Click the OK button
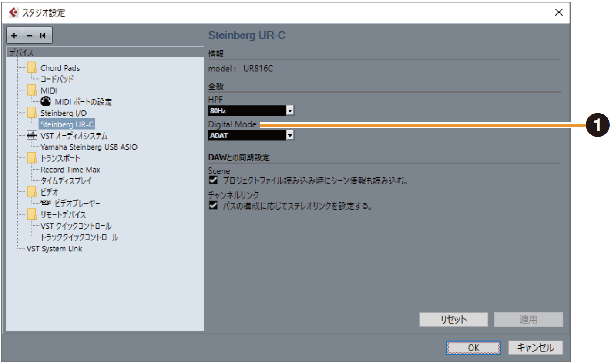 [473, 348]
